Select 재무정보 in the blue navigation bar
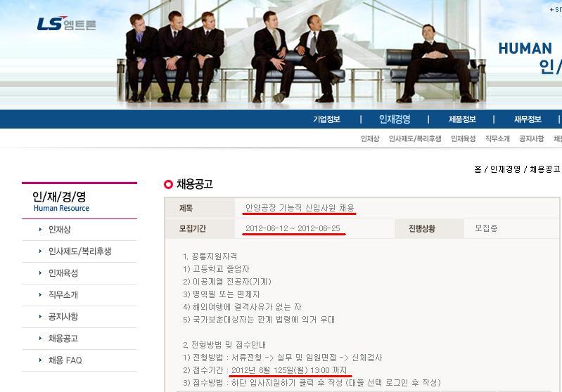This screenshot has width=562, height=392. click(528, 119)
